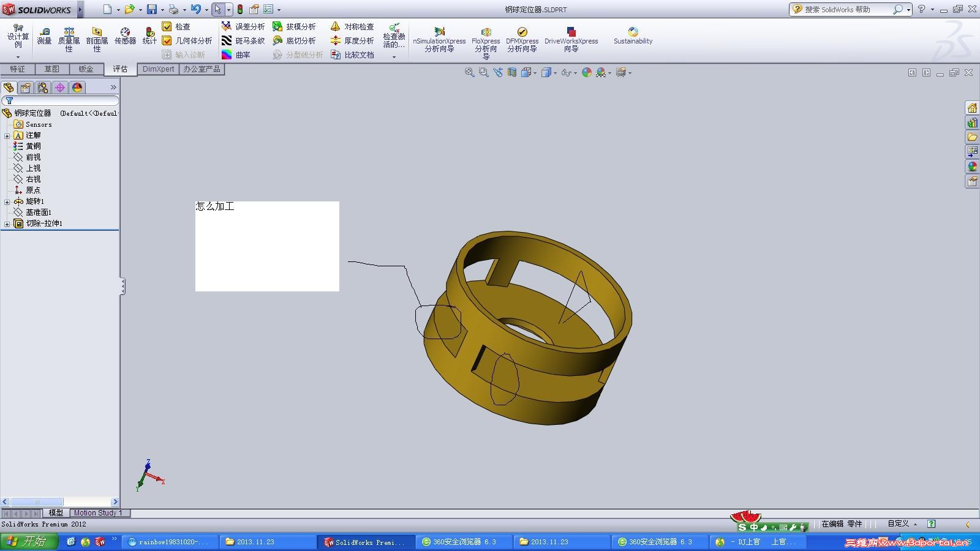
Task: Show Curvature (曲率) display
Action: 236,54
